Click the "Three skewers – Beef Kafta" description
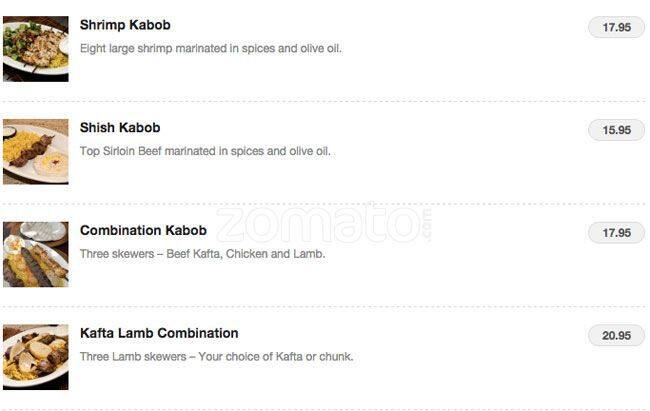 pos(202,254)
